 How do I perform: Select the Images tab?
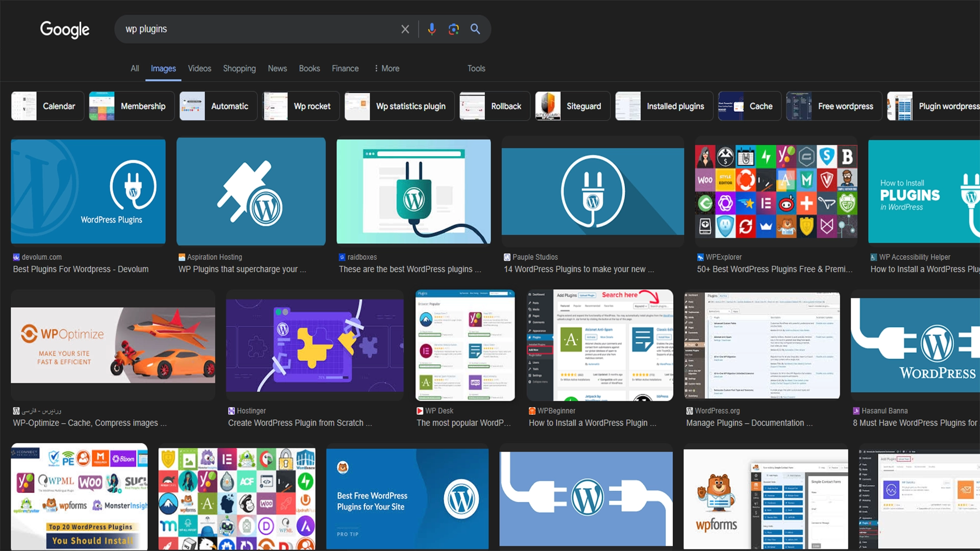(x=163, y=68)
